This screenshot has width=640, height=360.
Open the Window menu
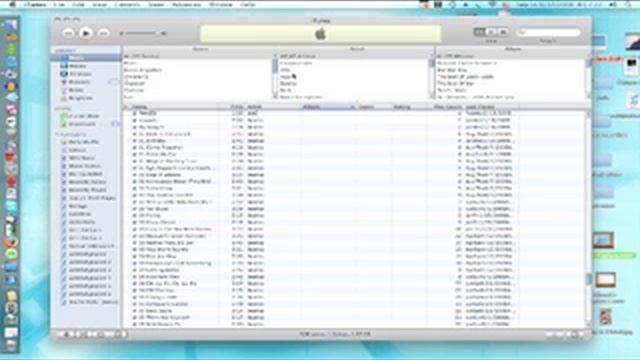[220, 4]
